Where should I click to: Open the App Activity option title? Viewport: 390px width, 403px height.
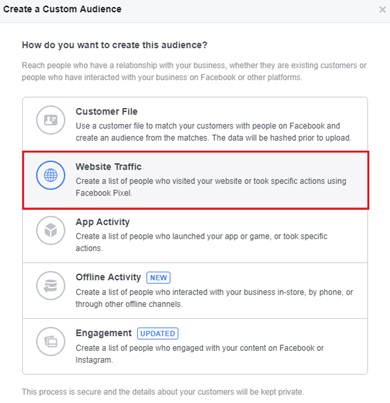[x=103, y=222]
